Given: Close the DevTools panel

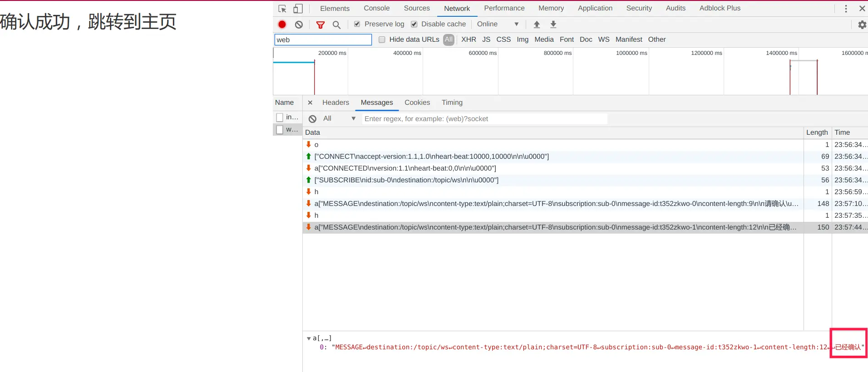Looking at the screenshot, I should (x=862, y=9).
